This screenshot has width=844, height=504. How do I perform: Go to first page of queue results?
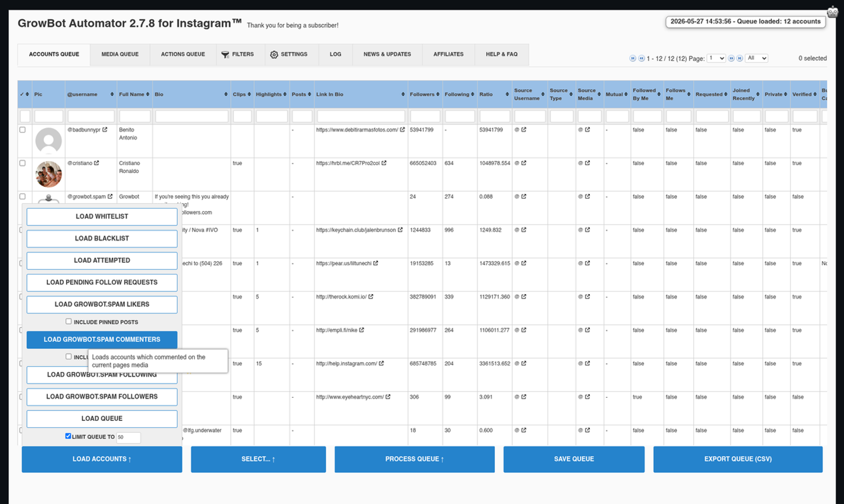632,58
